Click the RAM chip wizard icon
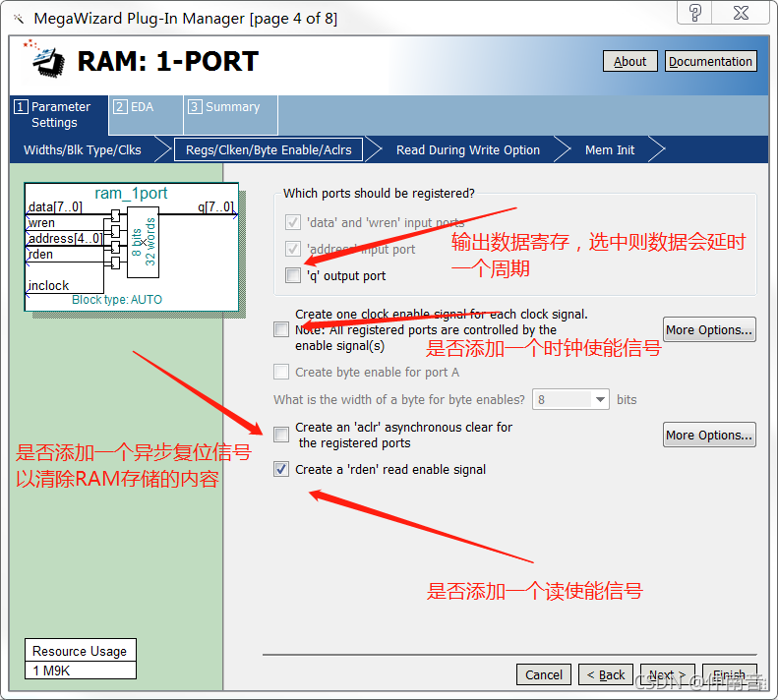 pos(45,60)
